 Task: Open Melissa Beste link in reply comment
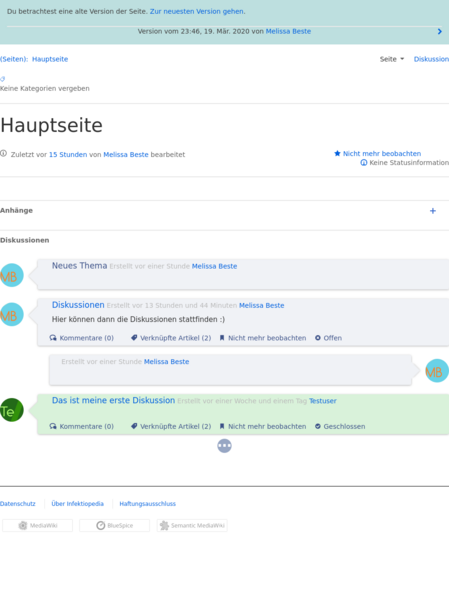(x=166, y=362)
